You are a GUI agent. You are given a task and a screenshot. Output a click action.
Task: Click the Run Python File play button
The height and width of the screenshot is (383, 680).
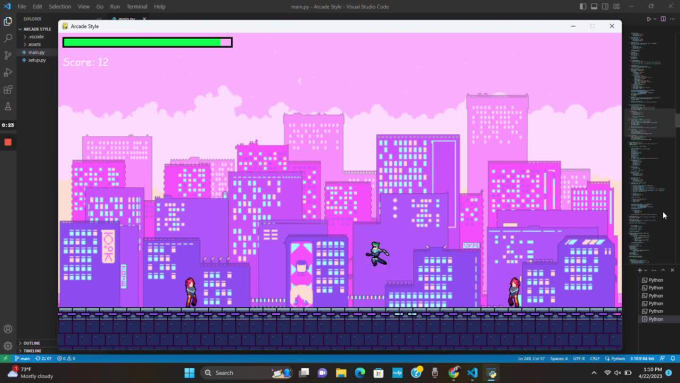pyautogui.click(x=649, y=19)
